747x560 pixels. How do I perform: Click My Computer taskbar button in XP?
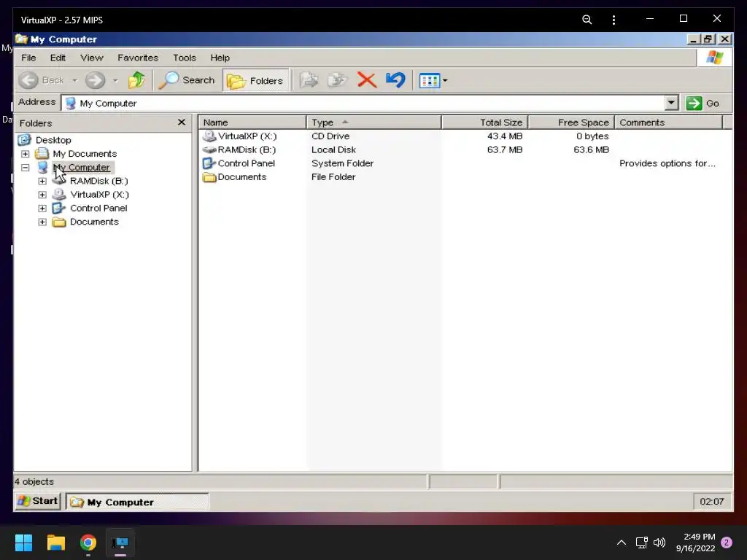tap(137, 502)
